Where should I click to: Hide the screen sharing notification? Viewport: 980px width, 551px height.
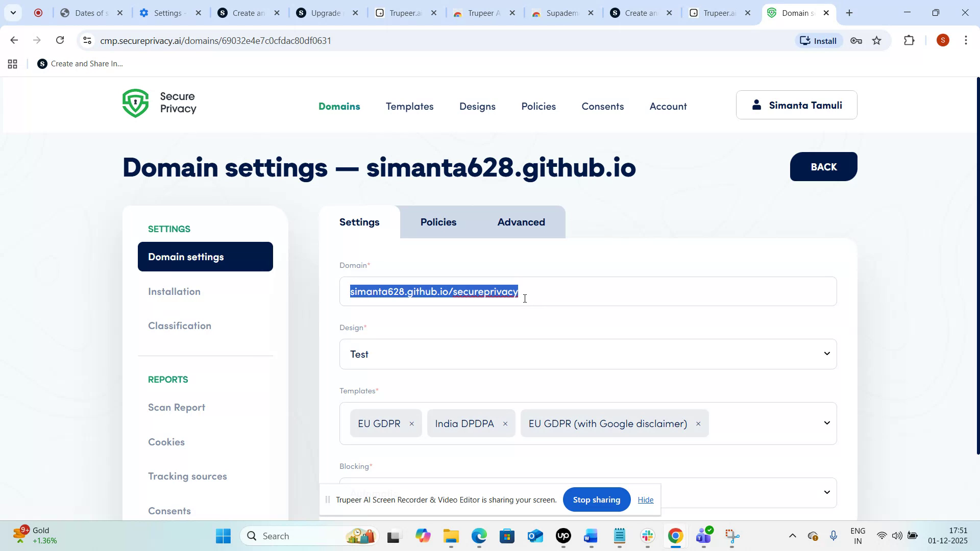(645, 499)
